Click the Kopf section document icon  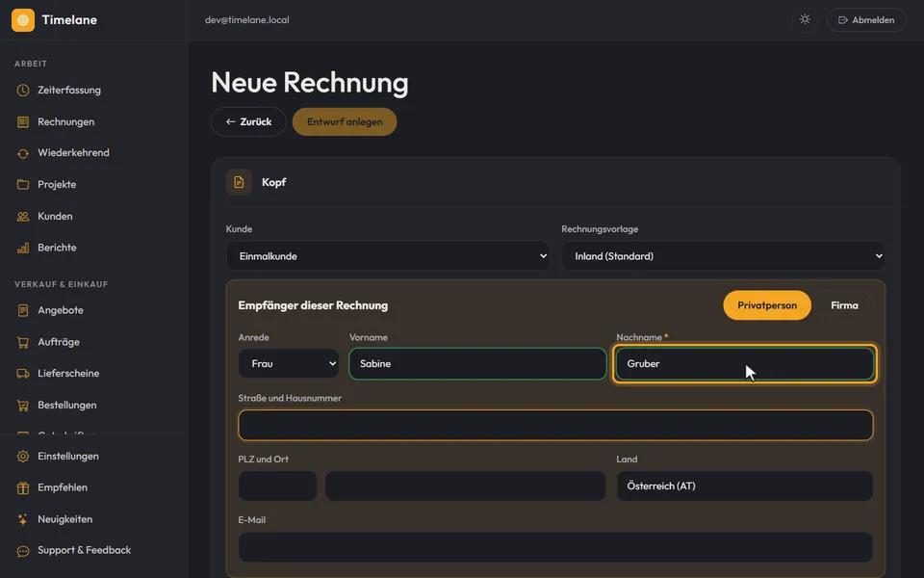pos(239,182)
